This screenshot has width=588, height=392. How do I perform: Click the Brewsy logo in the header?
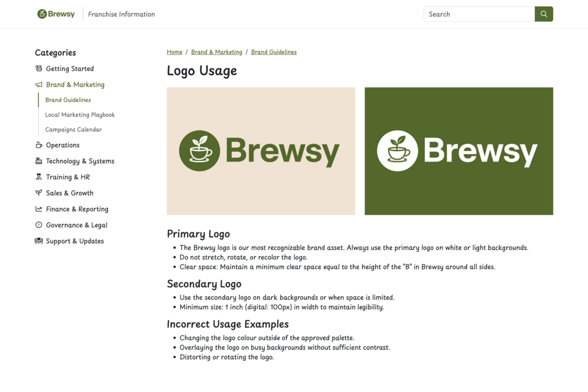[x=56, y=14]
